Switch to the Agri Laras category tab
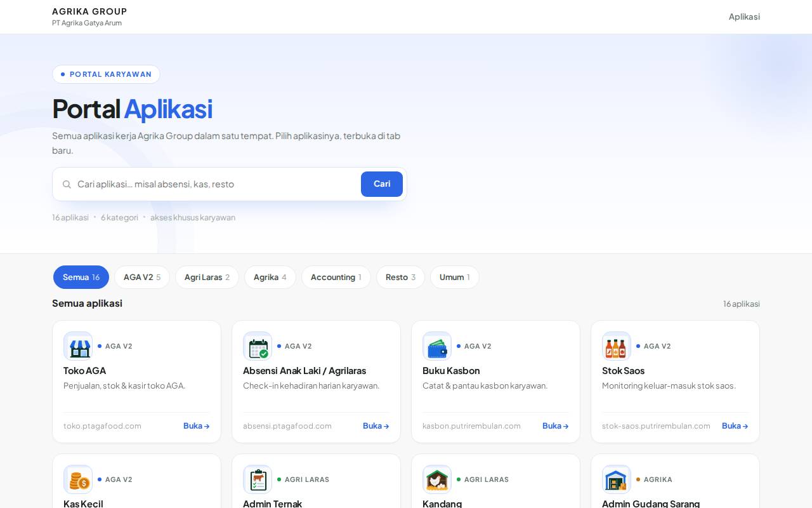The width and height of the screenshot is (812, 508). (207, 277)
